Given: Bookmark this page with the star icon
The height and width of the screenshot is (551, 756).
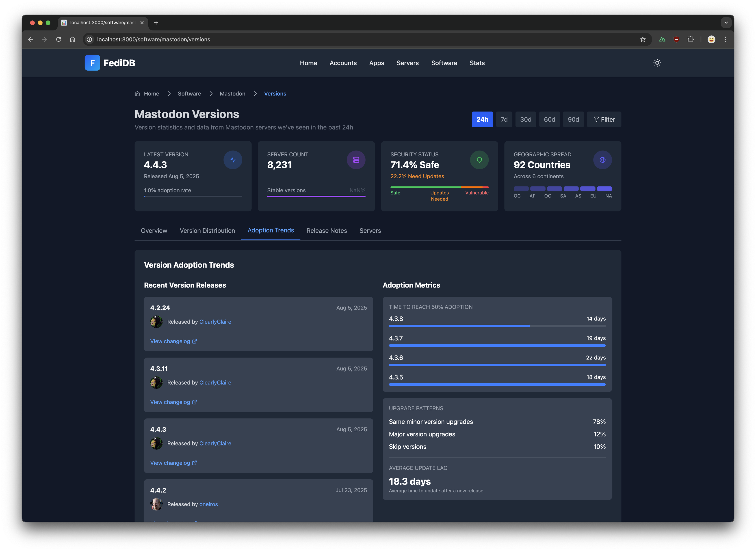Looking at the screenshot, I should [643, 39].
